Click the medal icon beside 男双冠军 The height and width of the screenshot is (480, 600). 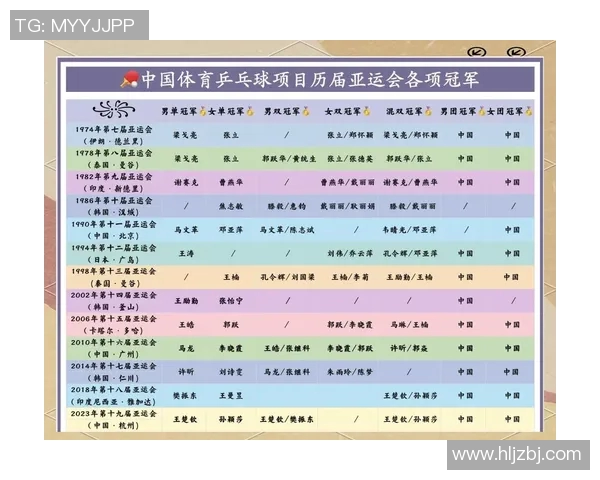pos(305,111)
